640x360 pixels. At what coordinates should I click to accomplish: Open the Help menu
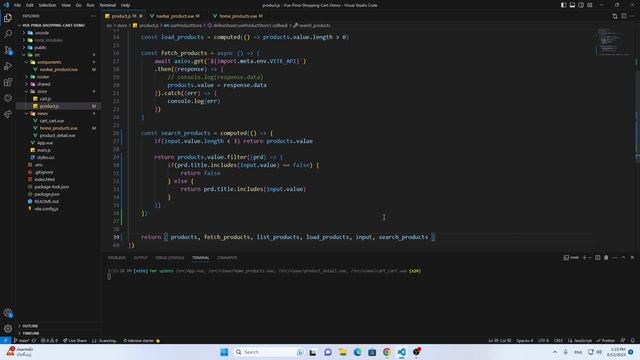(125, 5)
